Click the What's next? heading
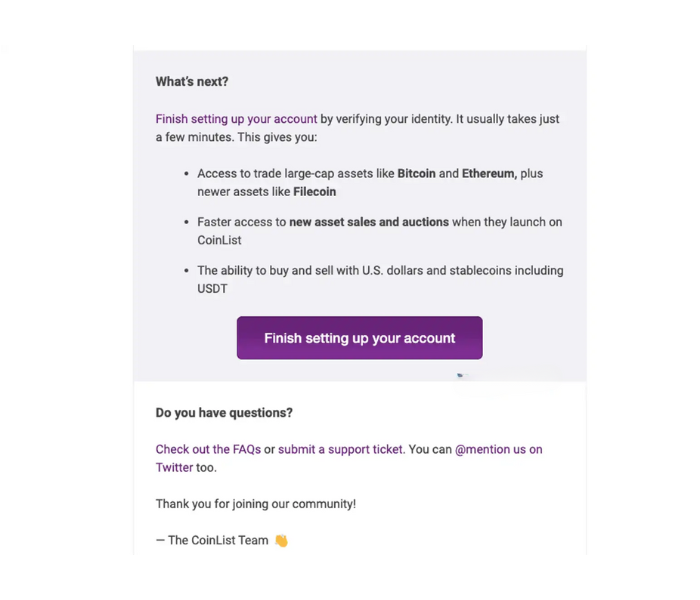Viewport: 700px width, 600px height. (192, 82)
